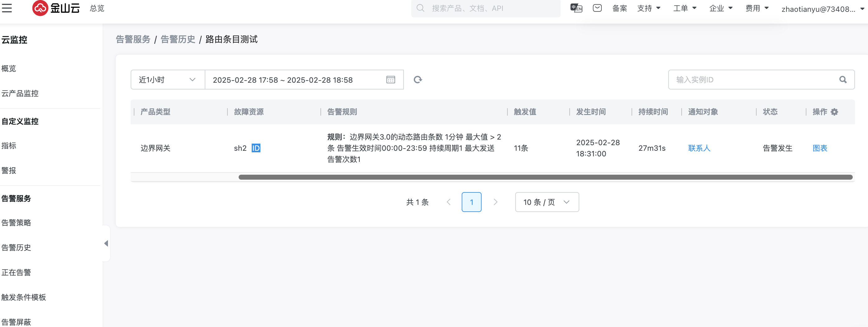Click the refresh icon beside date range
The width and height of the screenshot is (868, 327).
point(418,80)
